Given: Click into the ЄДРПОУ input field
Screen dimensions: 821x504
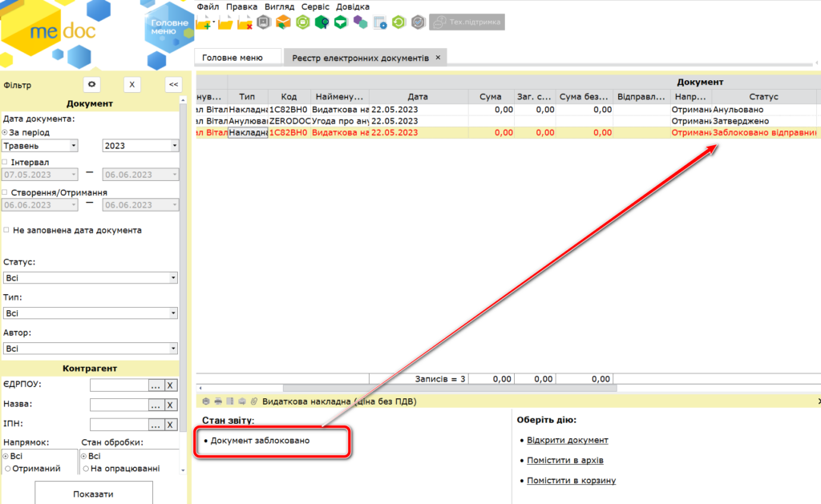Looking at the screenshot, I should pyautogui.click(x=119, y=385).
